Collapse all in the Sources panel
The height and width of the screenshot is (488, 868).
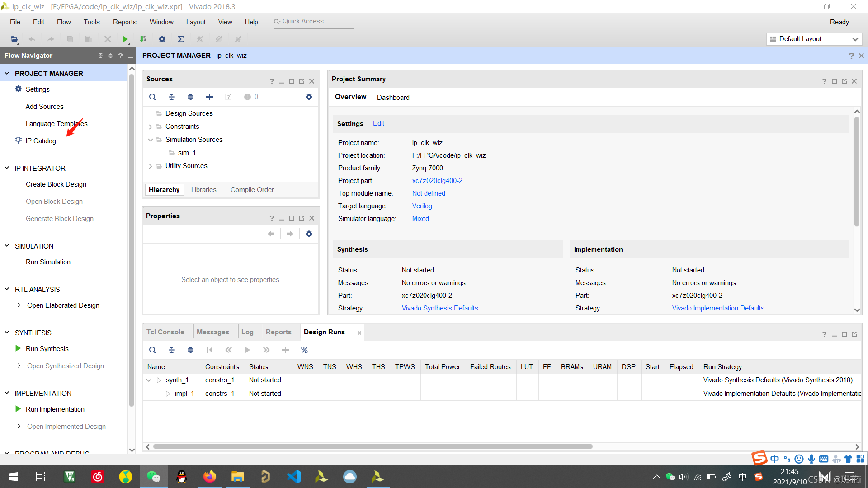(171, 97)
